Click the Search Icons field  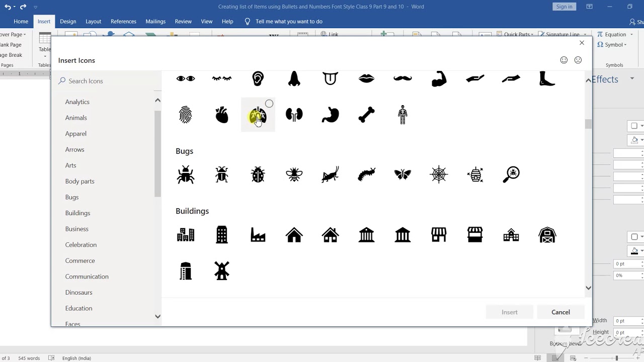(107, 81)
